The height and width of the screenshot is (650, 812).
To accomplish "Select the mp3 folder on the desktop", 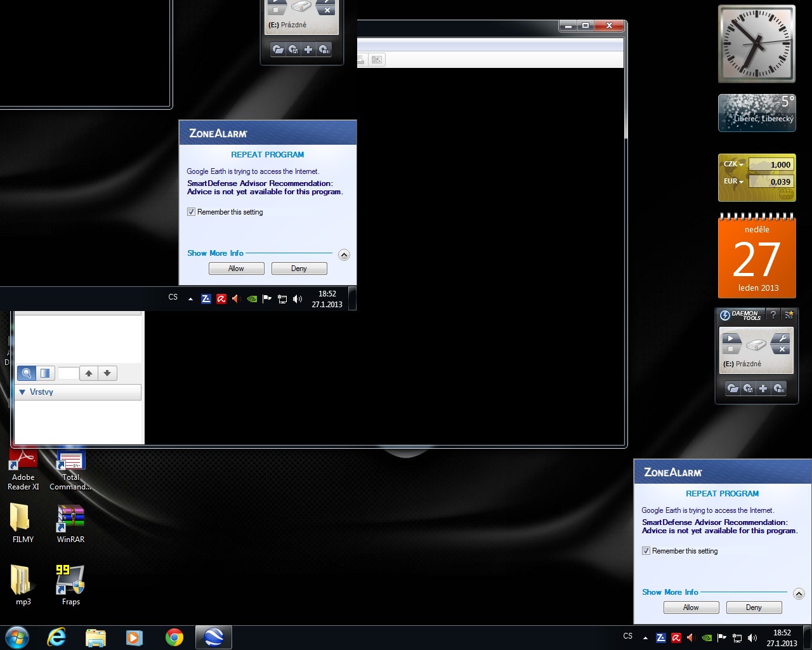I will click(23, 585).
